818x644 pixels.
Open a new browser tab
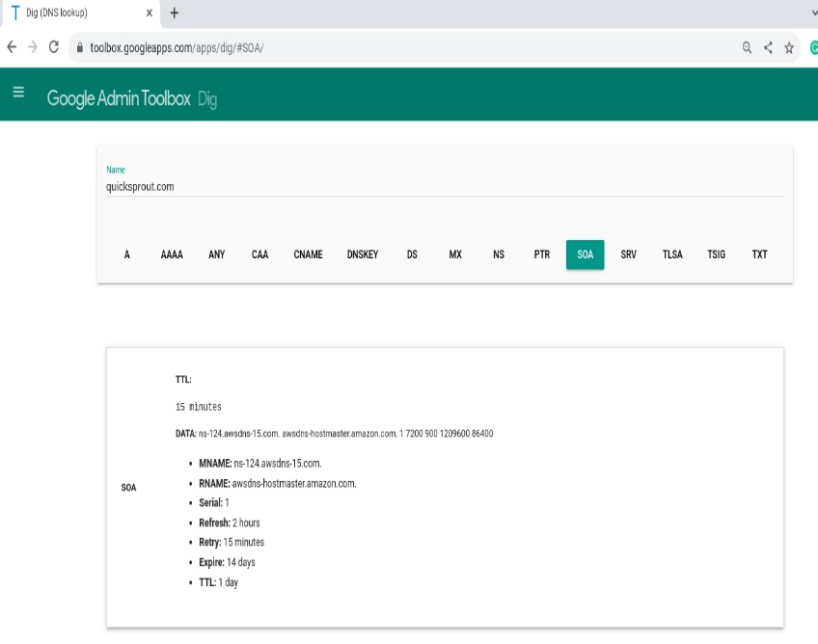(175, 13)
